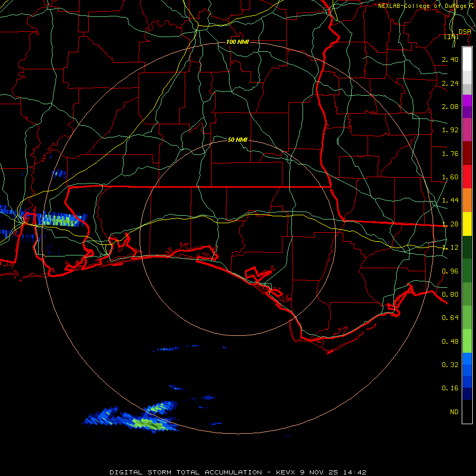Click the 2.24 legend value
The width and height of the screenshot is (476, 476).
(x=450, y=83)
